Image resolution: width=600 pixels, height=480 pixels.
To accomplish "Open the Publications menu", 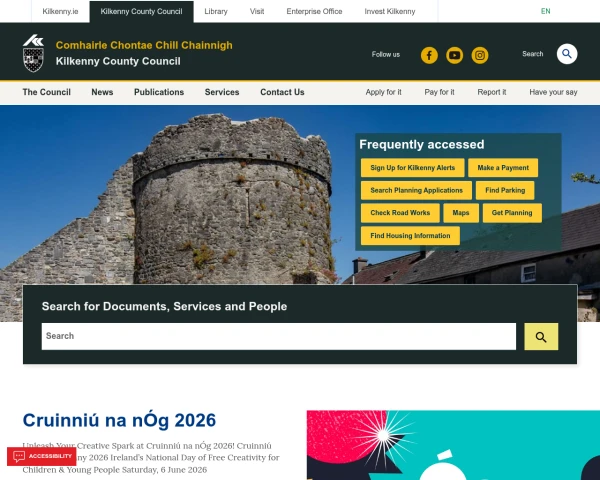I will tap(159, 92).
